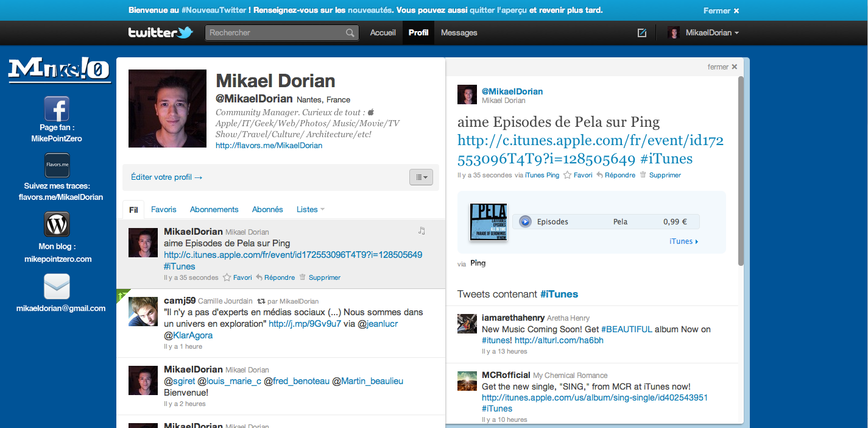
Task: Open Messages in navigation bar
Action: tap(459, 33)
